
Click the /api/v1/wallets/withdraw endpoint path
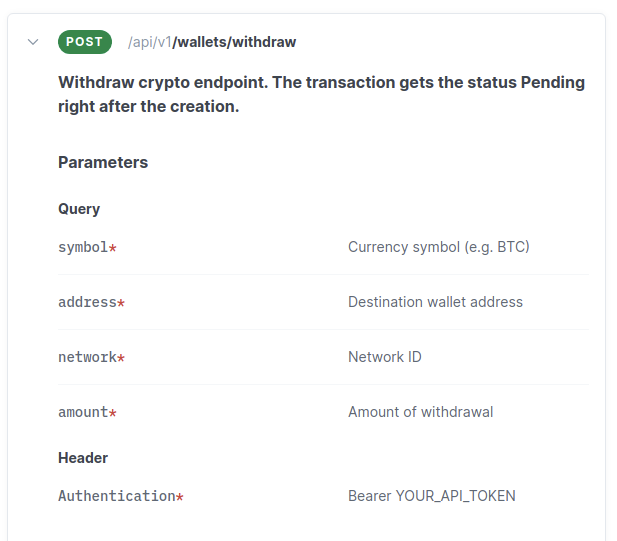212,42
